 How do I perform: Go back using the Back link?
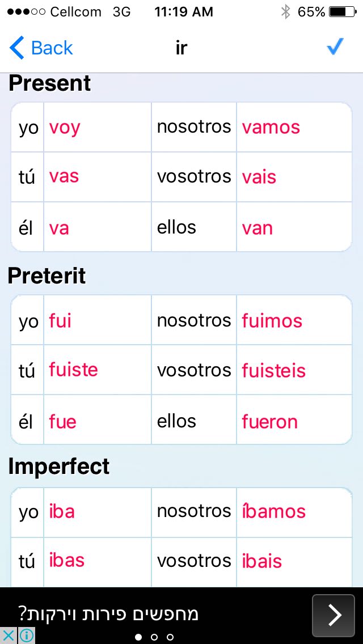(x=52, y=48)
